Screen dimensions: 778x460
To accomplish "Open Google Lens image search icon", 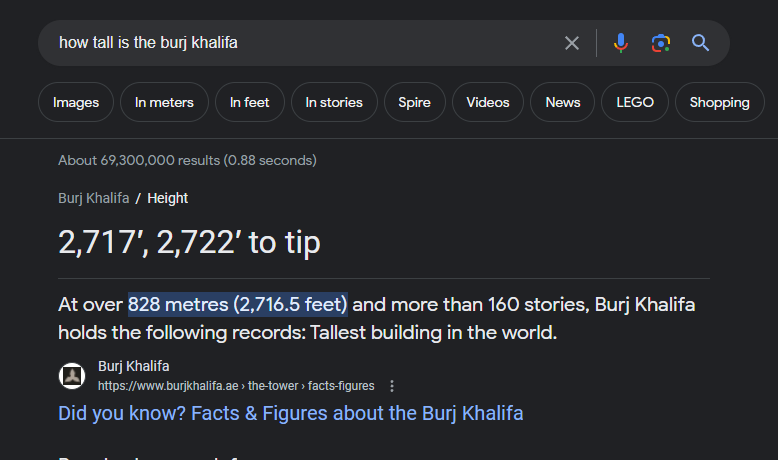I will (x=660, y=43).
